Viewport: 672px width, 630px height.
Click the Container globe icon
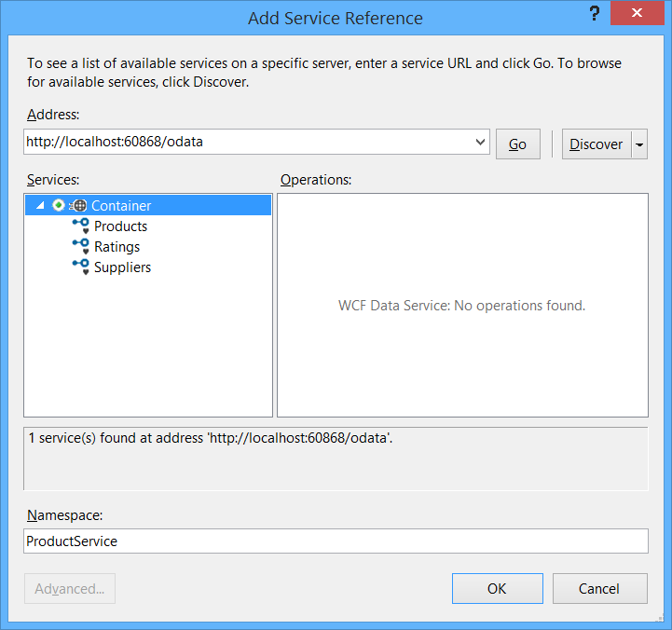pos(79,205)
